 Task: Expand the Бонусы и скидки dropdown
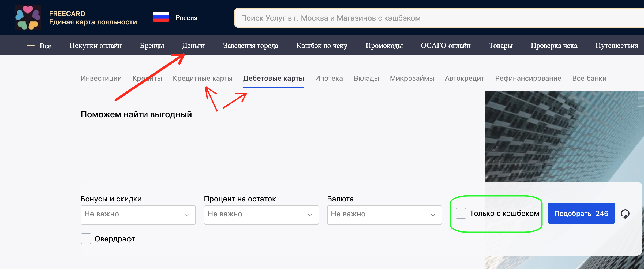click(138, 215)
